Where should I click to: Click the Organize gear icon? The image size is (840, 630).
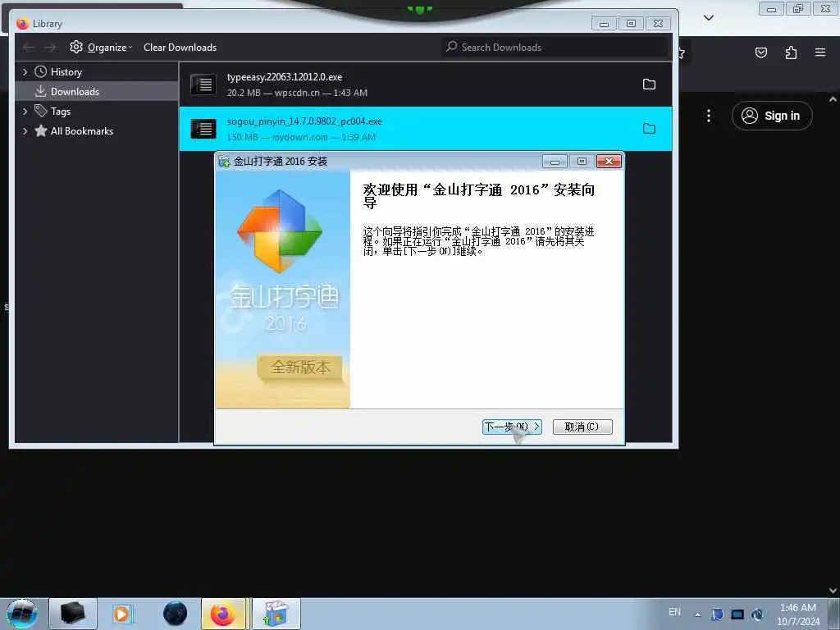(76, 47)
